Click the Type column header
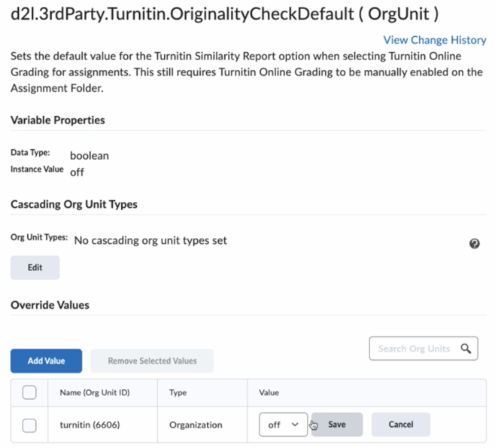Image resolution: width=495 pixels, height=448 pixels. point(178,393)
